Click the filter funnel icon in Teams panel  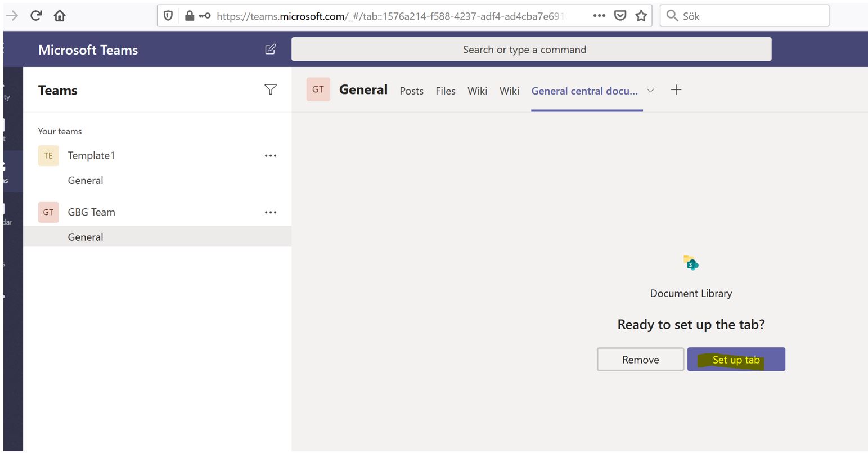(x=271, y=89)
